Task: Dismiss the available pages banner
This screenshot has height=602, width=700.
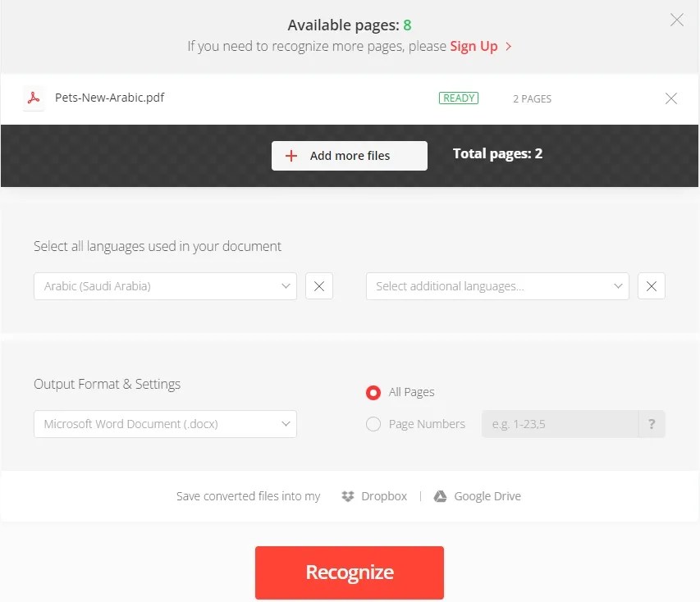Action: click(676, 20)
